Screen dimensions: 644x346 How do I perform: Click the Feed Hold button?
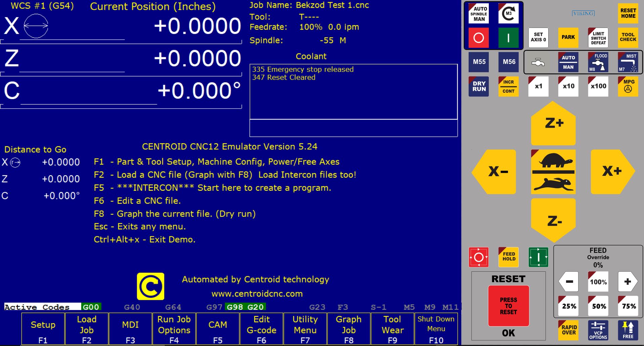pos(508,257)
